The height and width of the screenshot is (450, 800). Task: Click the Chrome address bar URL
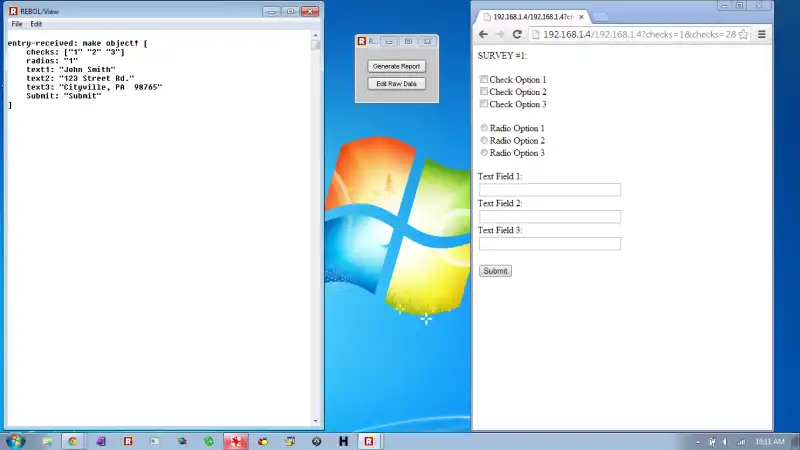pos(639,34)
